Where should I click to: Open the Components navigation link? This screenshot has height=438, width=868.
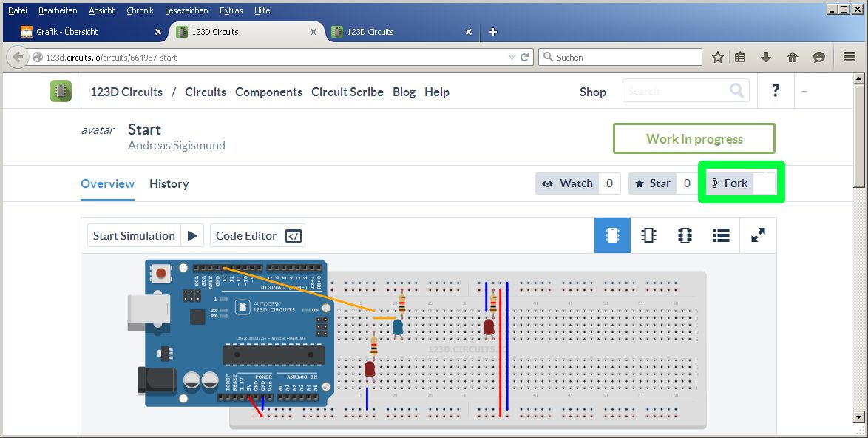268,92
